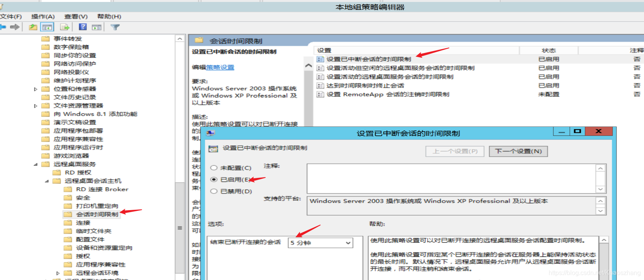Open help via the blue question icon

tap(83, 27)
